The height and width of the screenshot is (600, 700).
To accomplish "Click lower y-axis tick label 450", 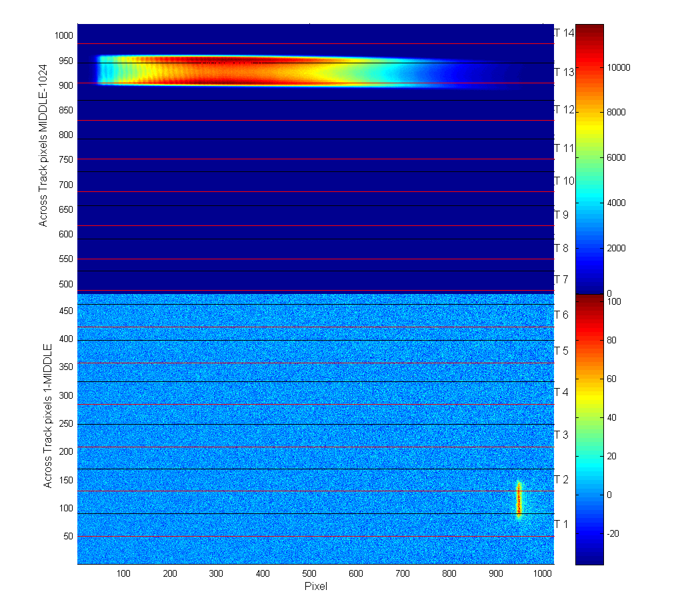I will (65, 311).
